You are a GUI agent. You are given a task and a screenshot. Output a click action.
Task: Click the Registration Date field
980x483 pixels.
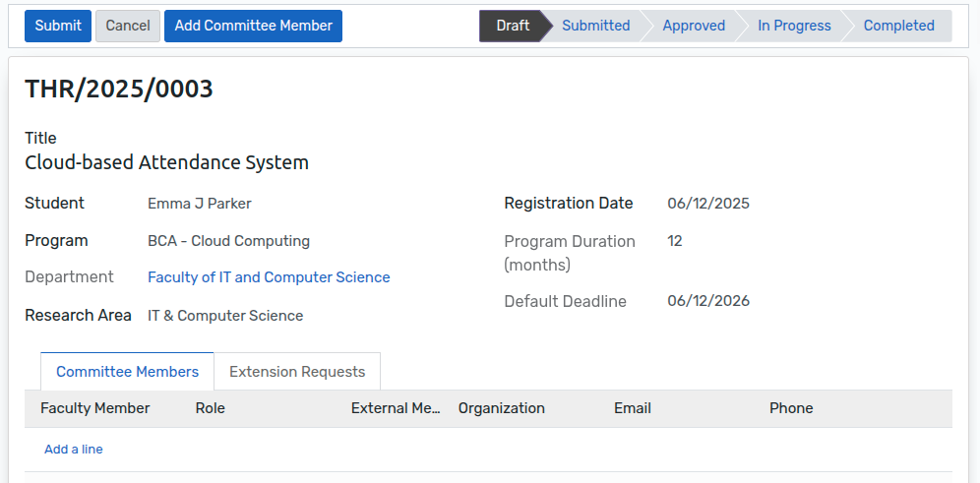tap(708, 204)
